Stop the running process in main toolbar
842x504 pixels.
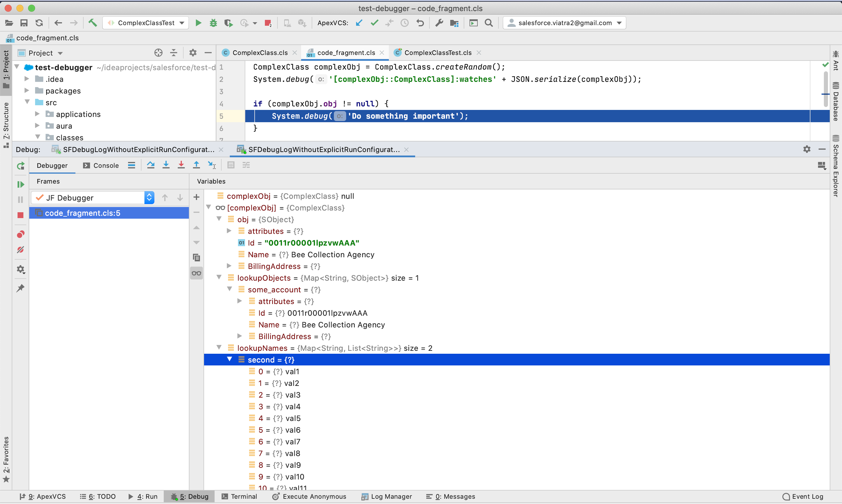pyautogui.click(x=268, y=23)
